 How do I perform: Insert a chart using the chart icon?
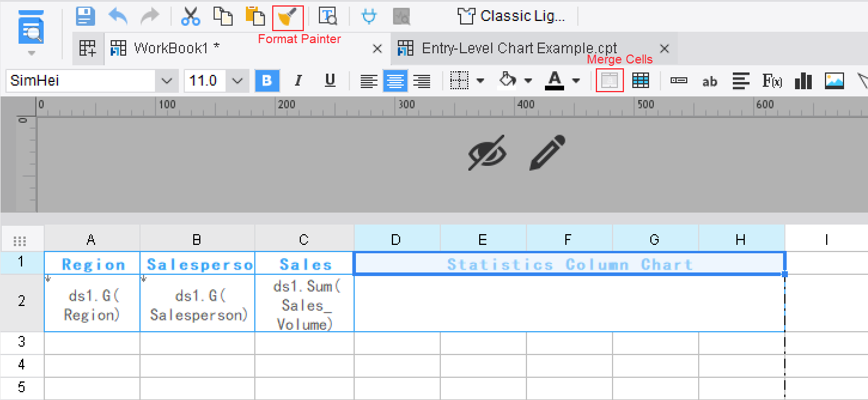pyautogui.click(x=803, y=80)
